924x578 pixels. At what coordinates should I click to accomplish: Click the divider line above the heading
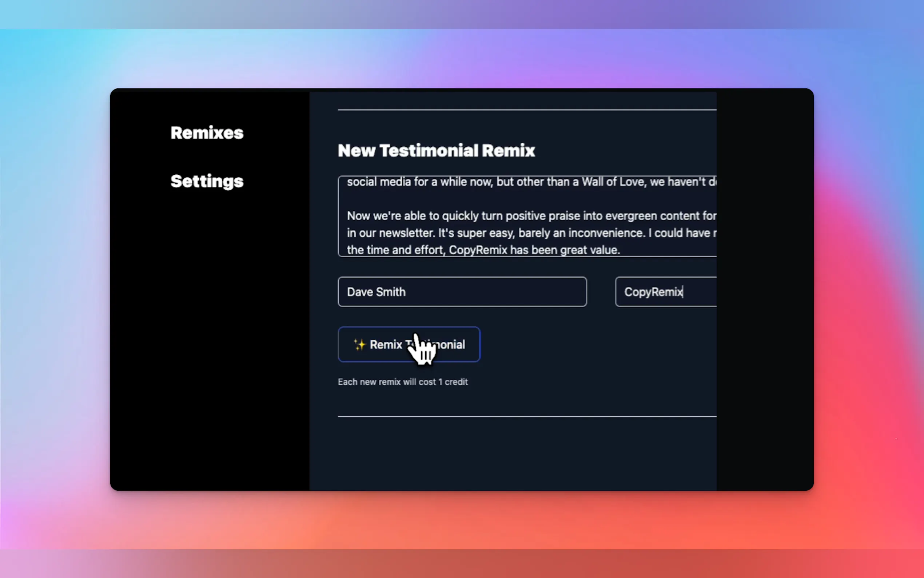coord(526,110)
